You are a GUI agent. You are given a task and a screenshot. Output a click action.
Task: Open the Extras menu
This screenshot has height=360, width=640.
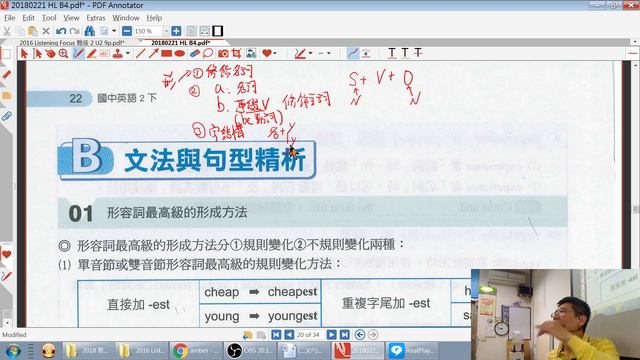pyautogui.click(x=96, y=18)
